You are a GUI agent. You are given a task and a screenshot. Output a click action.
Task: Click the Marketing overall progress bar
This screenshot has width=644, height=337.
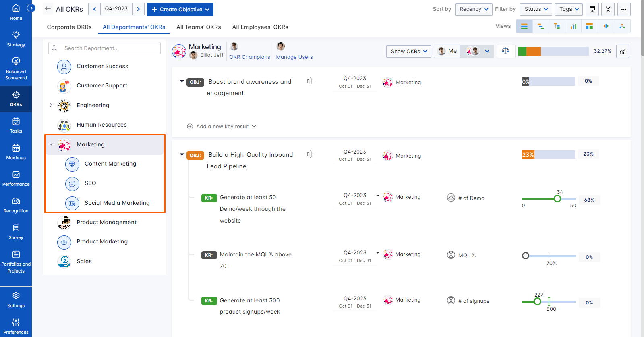[x=553, y=51]
